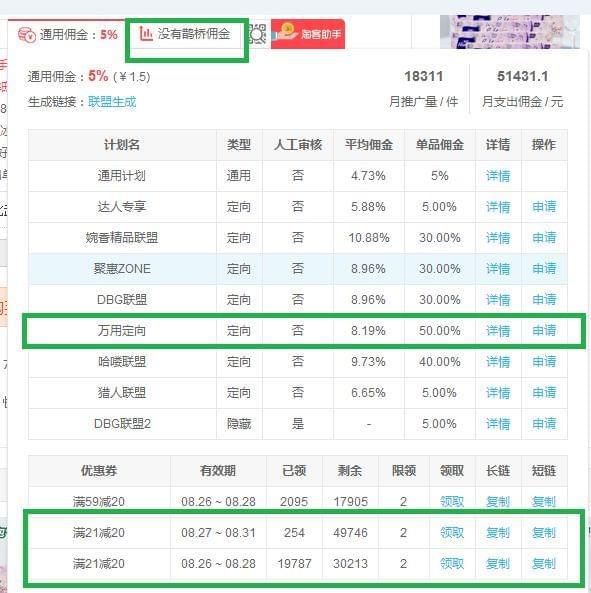Click the coin commission icon
591x593 pixels.
(27, 36)
